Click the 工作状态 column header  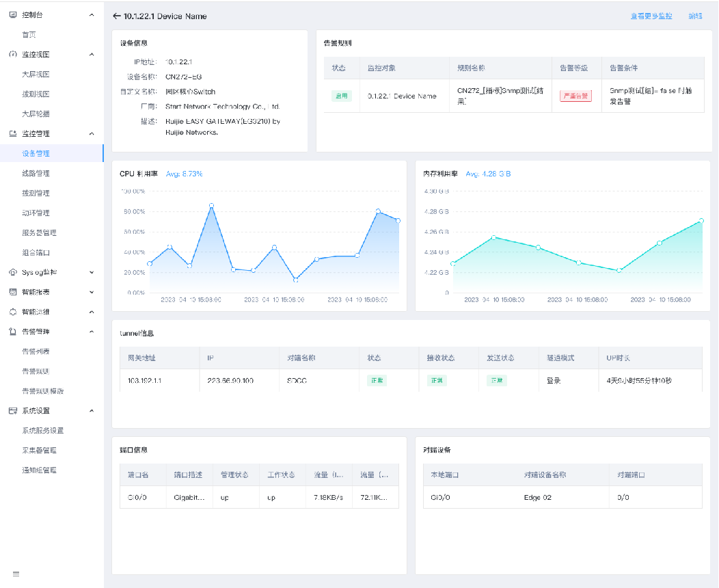pos(281,475)
